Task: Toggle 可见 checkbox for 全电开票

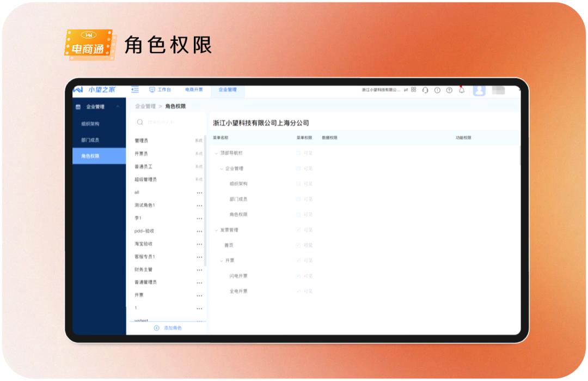Action: click(297, 292)
